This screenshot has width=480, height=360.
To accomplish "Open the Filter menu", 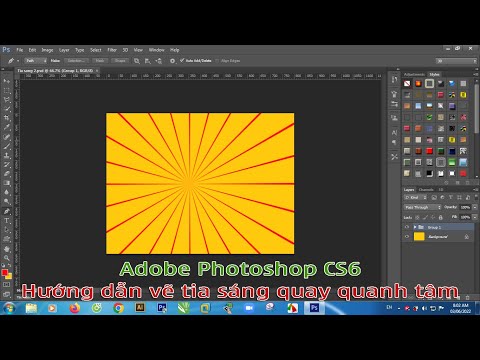I will (x=112, y=50).
